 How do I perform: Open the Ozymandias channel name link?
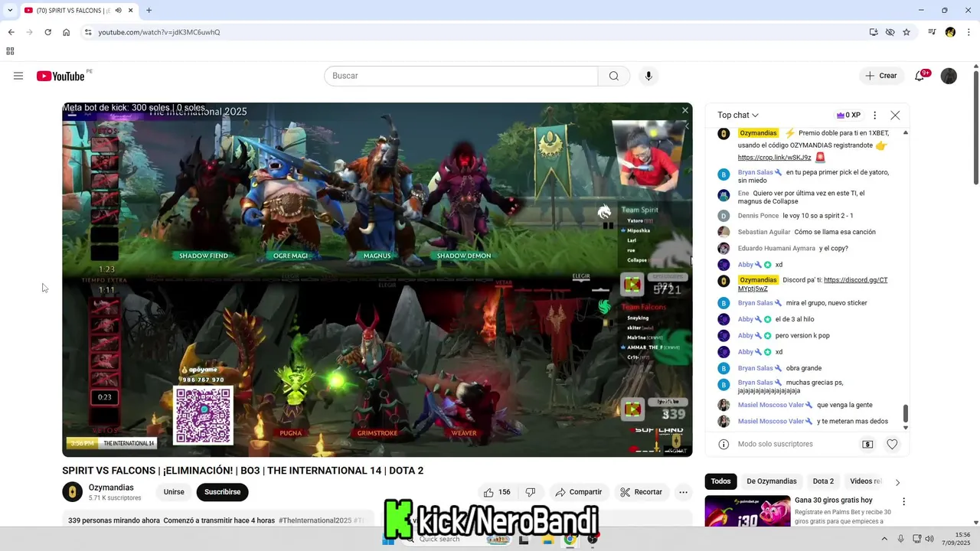[x=111, y=487]
